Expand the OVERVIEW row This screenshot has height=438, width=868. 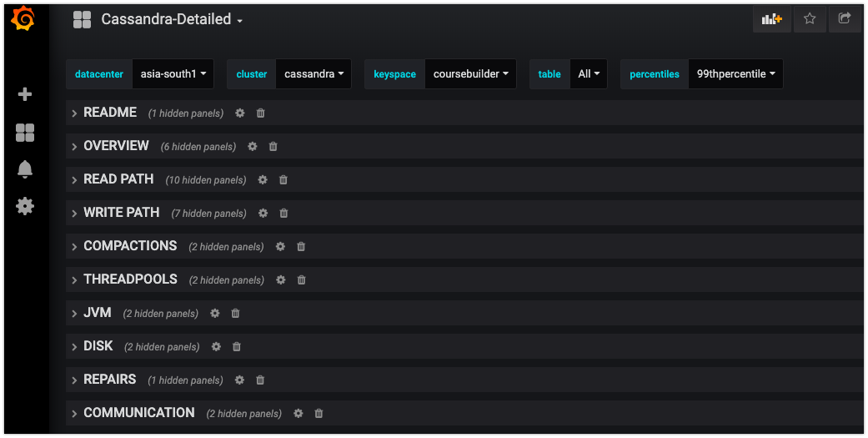(x=116, y=146)
